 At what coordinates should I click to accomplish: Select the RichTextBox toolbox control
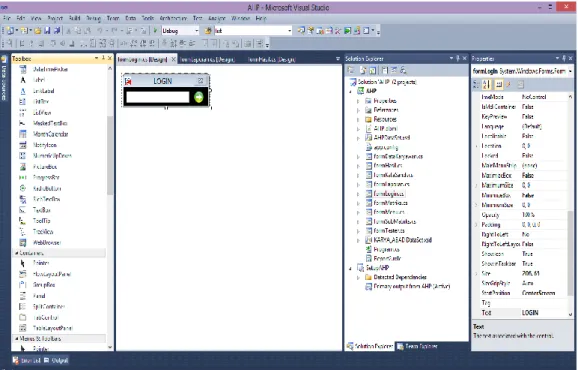tap(46, 199)
